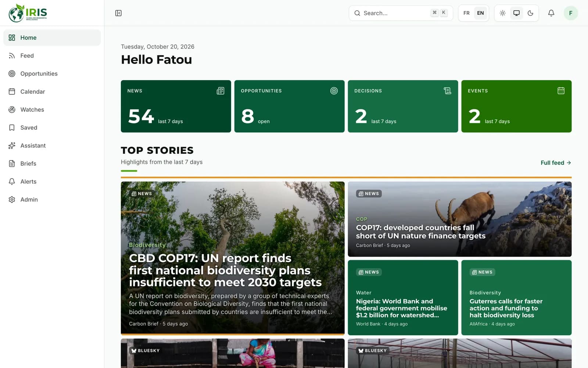Select system theme monitor toggle

point(516,13)
